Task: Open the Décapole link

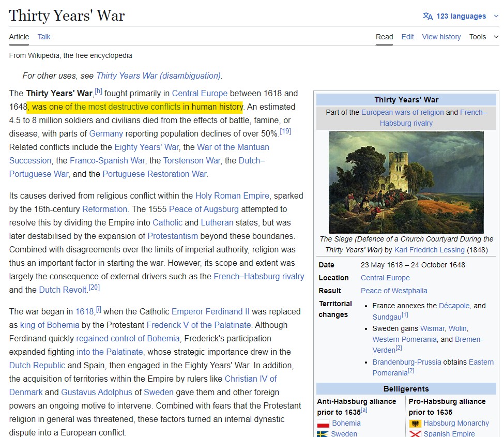Action: (x=454, y=306)
